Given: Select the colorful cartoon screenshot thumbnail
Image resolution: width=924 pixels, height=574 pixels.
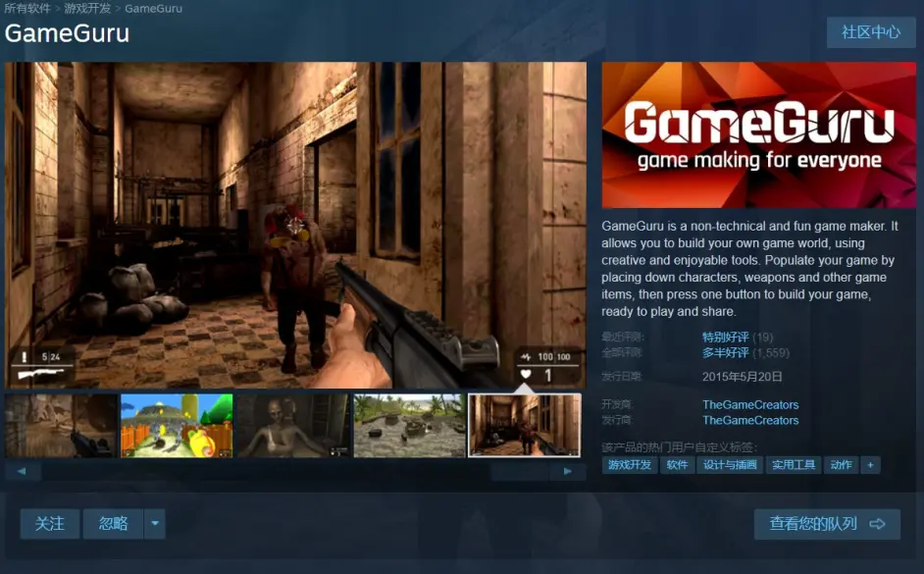Looking at the screenshot, I should 177,426.
